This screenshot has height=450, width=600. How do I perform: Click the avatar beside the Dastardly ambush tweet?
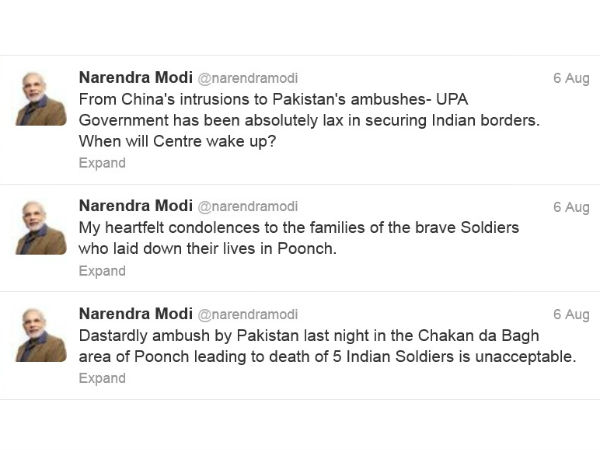coord(41,335)
